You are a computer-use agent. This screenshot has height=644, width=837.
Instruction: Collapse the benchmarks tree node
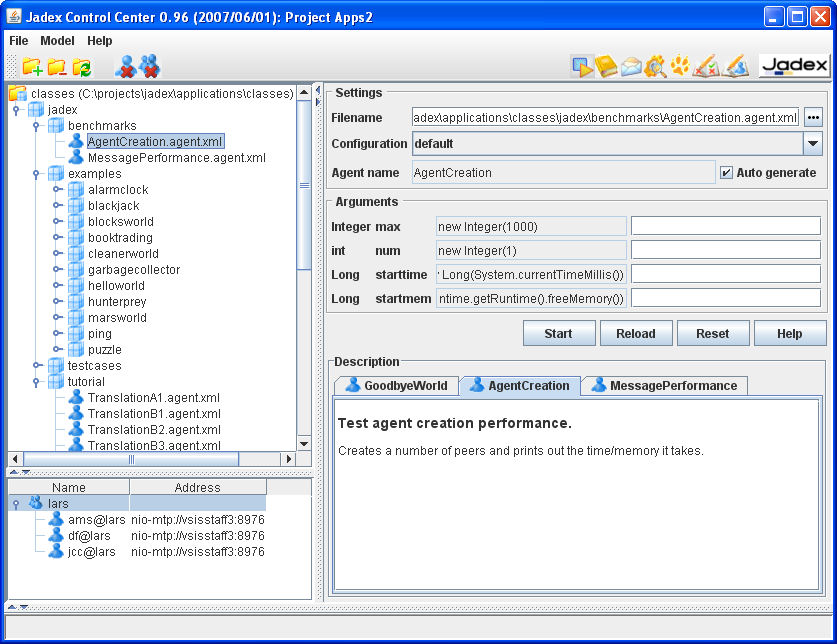(x=36, y=126)
